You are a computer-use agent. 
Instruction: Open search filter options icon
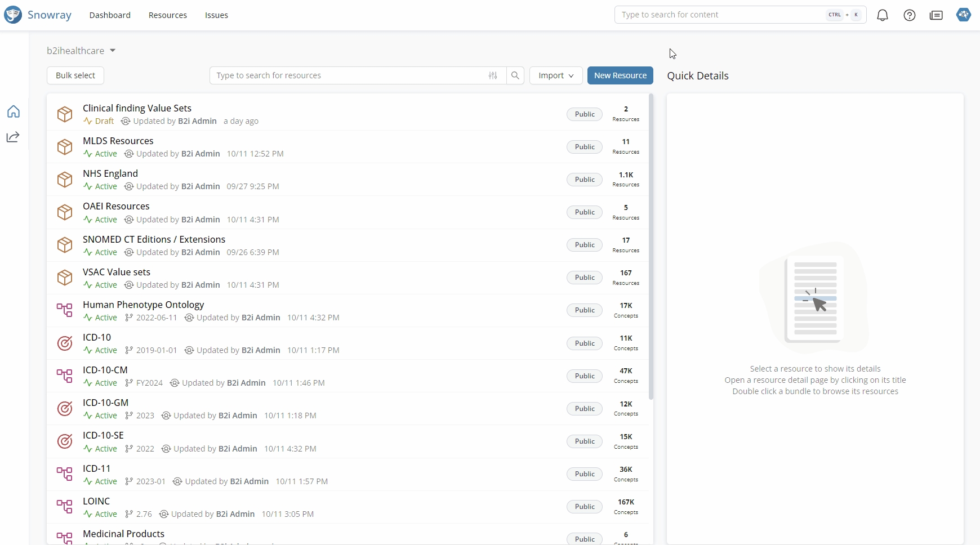(x=493, y=75)
